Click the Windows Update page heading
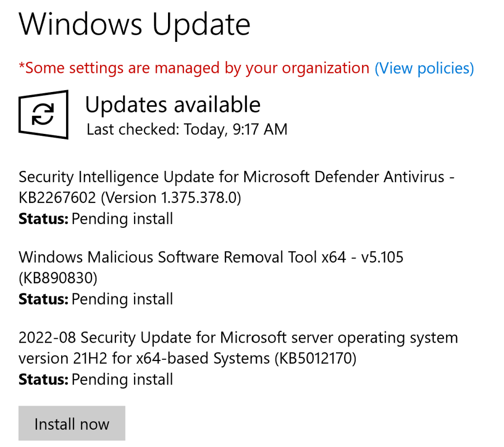This screenshot has width=504, height=447. pos(134,25)
